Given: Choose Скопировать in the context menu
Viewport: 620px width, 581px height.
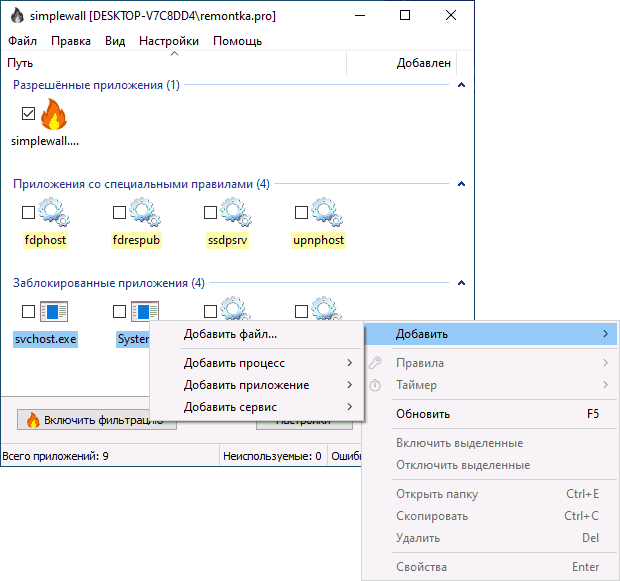Looking at the screenshot, I should [x=490, y=516].
